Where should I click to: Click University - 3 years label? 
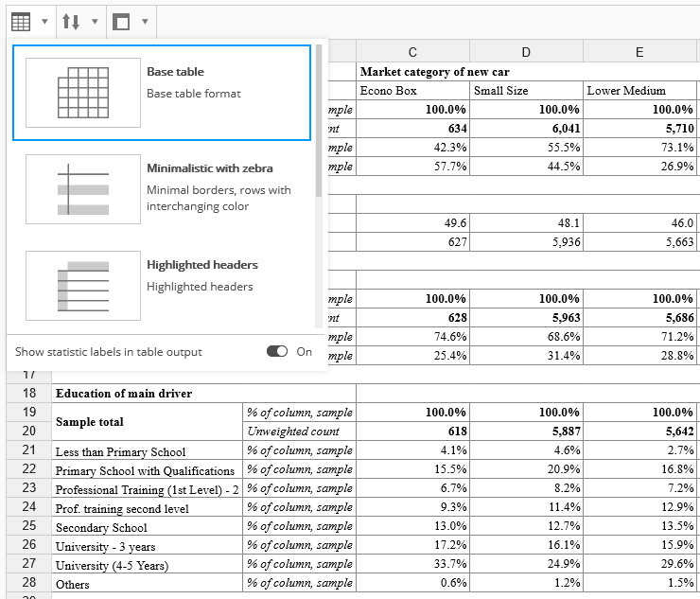(148, 546)
